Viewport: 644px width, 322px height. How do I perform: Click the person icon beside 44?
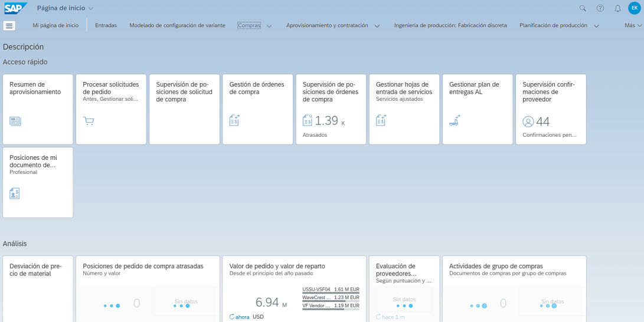pos(528,121)
